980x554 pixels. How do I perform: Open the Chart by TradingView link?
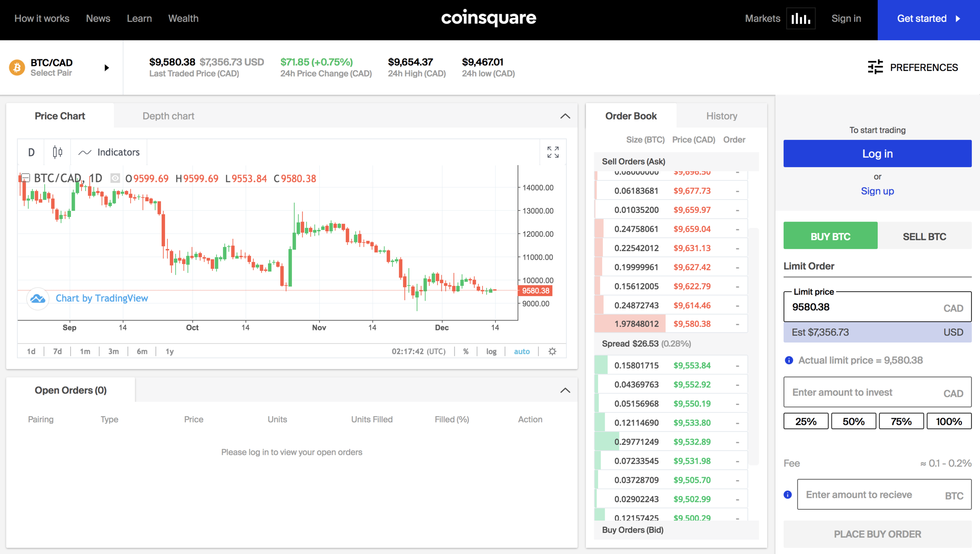point(102,298)
